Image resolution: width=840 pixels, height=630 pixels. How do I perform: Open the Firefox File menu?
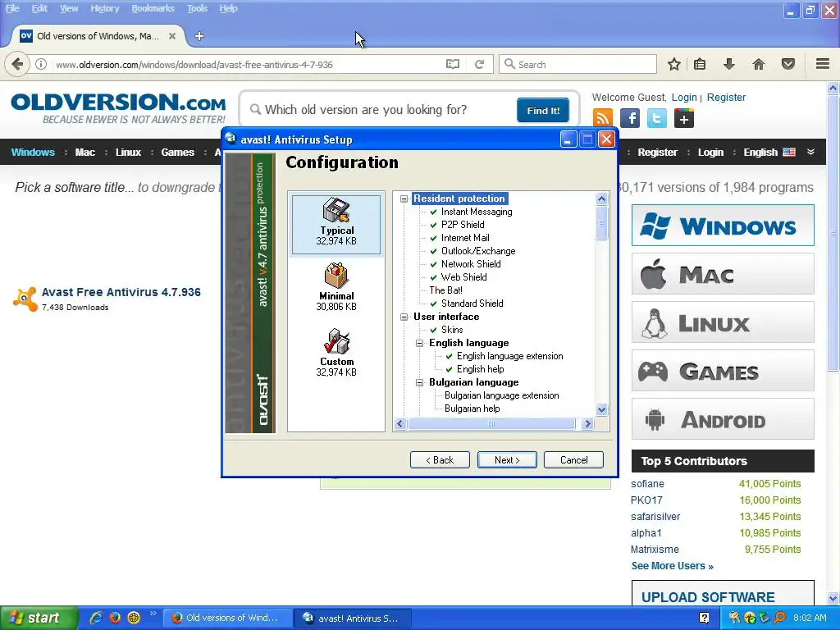[x=11, y=8]
